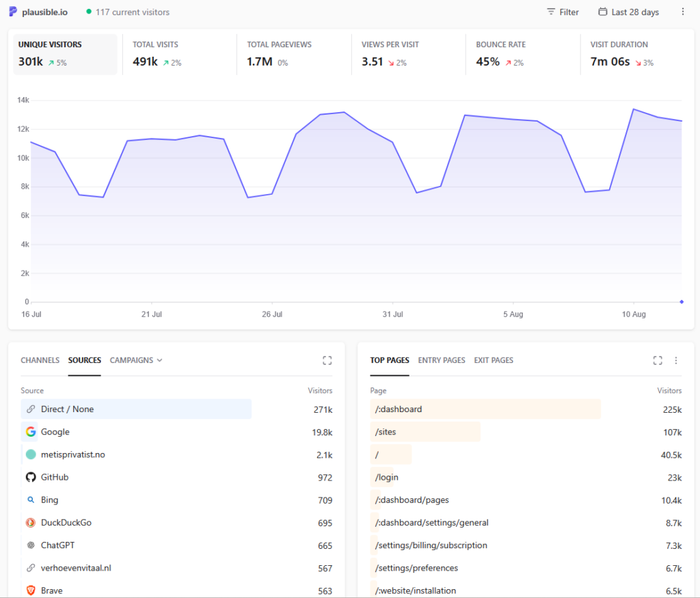Filter by the /:dashboard/settings/general page
The image size is (700, 598).
click(x=432, y=523)
